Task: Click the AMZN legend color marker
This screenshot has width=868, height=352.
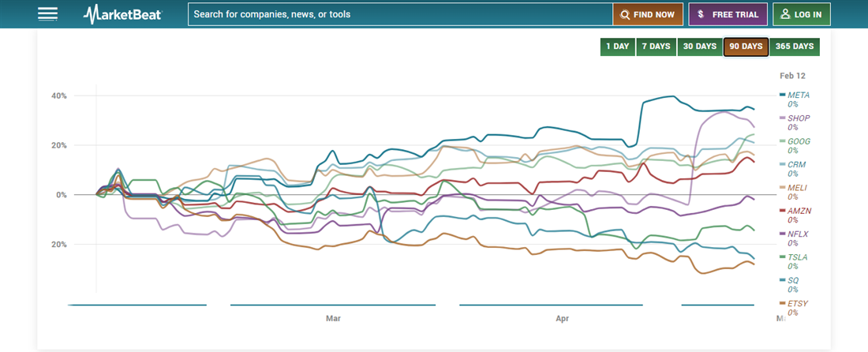Action: [782, 212]
